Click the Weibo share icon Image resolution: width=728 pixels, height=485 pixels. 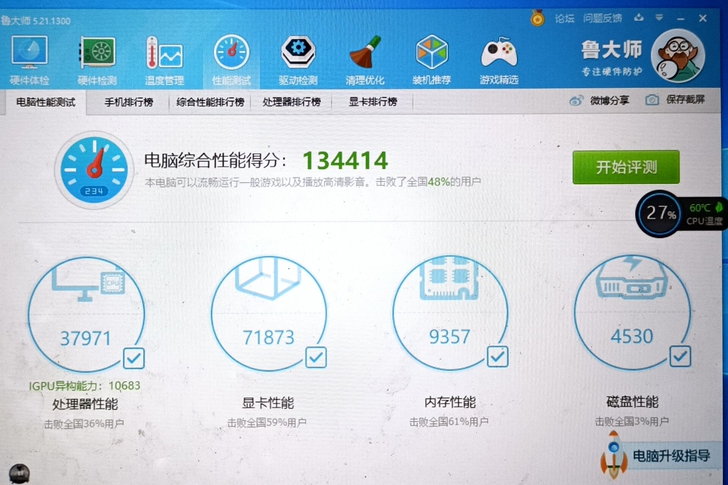coord(576,100)
